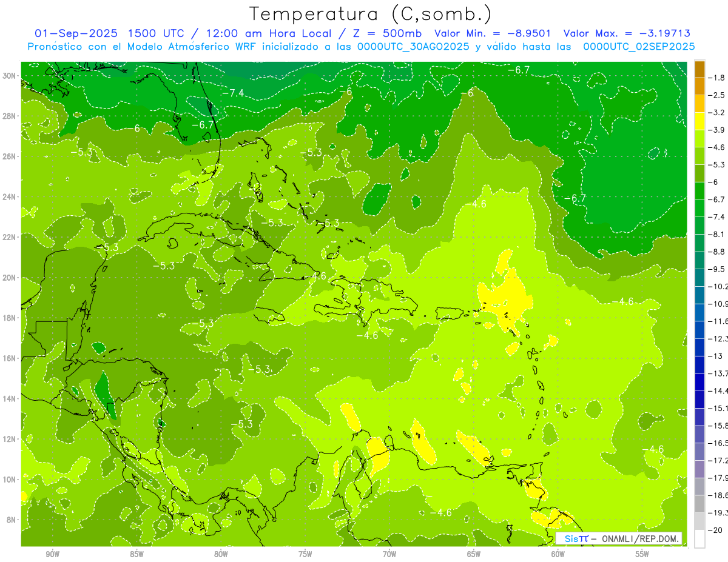
Task: Click the "90W" longitude label
Action: (x=53, y=554)
